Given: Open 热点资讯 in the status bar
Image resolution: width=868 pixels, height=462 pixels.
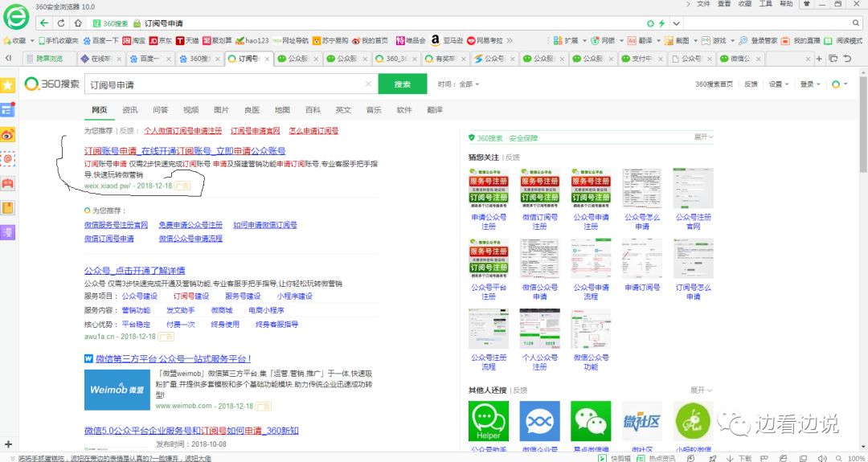Looking at the screenshot, I should click(656, 458).
